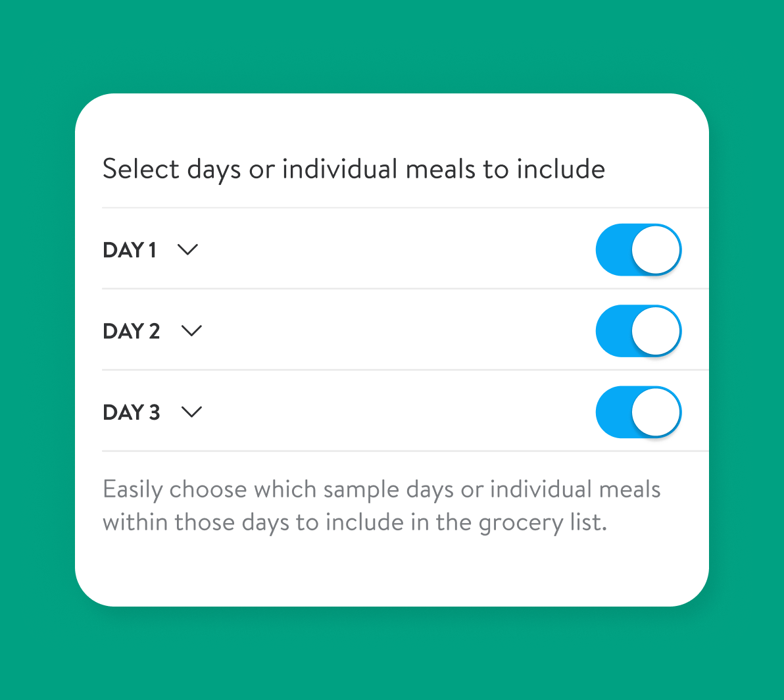Open the Day 2 chevron dropdown
The width and height of the screenshot is (784, 700).
pos(191,331)
